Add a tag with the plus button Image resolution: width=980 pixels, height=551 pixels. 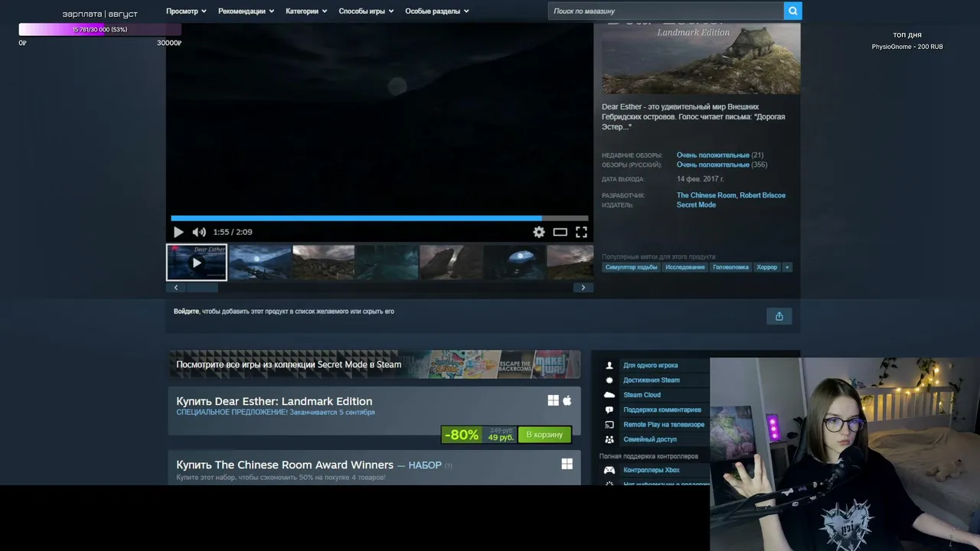[787, 267]
